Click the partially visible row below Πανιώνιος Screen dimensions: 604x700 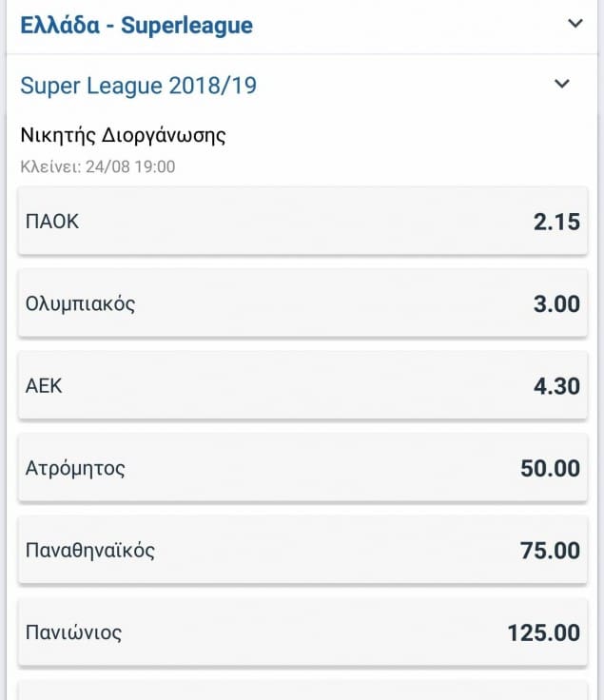coord(302,690)
